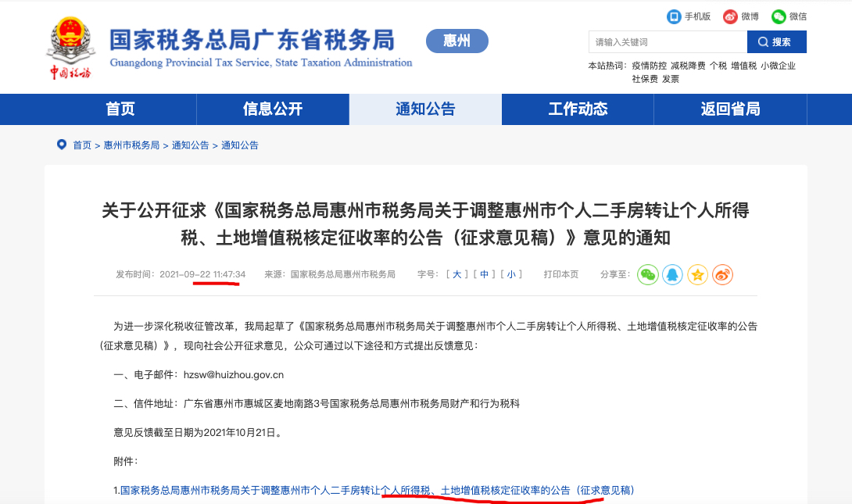The image size is (852, 504).
Task: Share article via blue QQ icon
Action: tap(673, 274)
